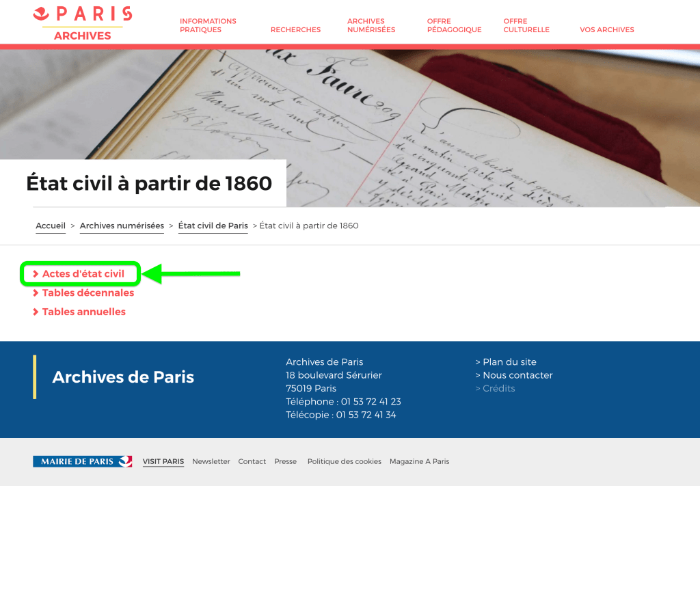Click Nous contacter in the footer

(517, 375)
